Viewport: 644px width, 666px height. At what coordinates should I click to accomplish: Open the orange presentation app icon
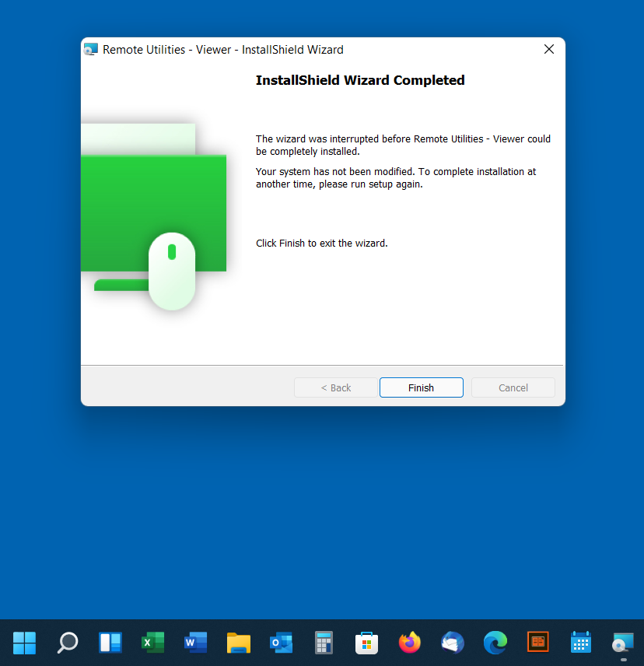[x=537, y=643]
